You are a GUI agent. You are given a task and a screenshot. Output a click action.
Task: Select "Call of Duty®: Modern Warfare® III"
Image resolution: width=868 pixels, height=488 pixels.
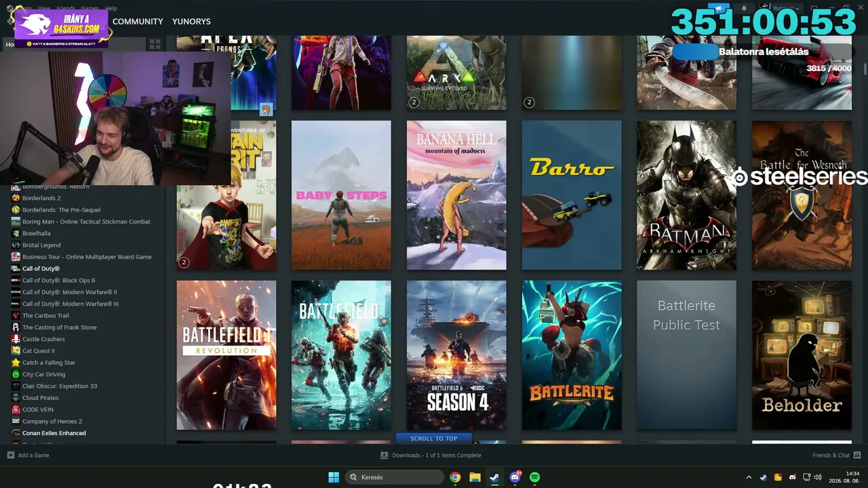point(71,304)
